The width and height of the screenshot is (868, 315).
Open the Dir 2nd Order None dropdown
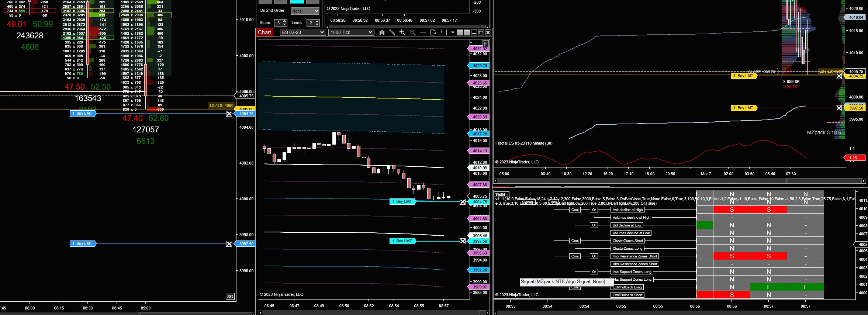click(305, 11)
